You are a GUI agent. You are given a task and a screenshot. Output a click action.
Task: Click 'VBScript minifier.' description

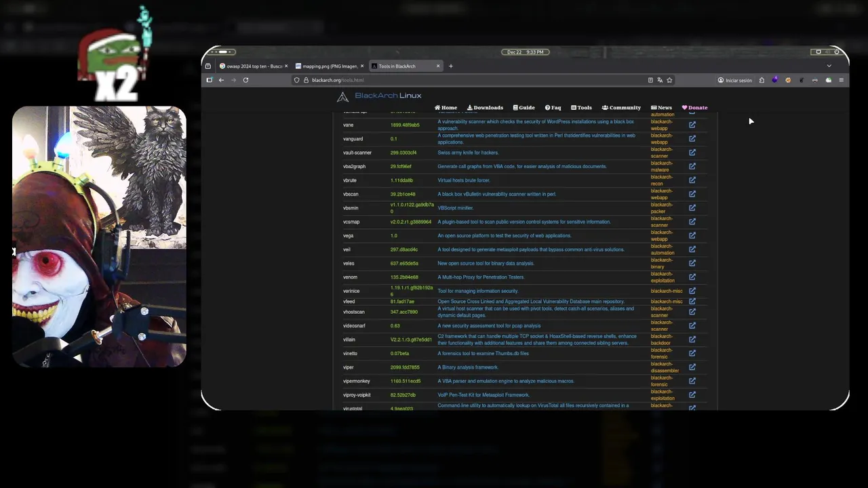[456, 208]
